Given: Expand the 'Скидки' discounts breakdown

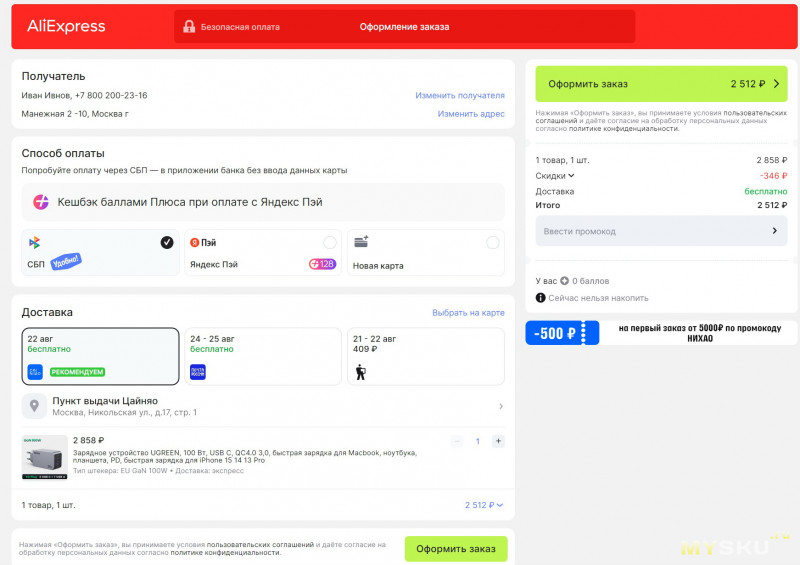Looking at the screenshot, I should (x=555, y=176).
